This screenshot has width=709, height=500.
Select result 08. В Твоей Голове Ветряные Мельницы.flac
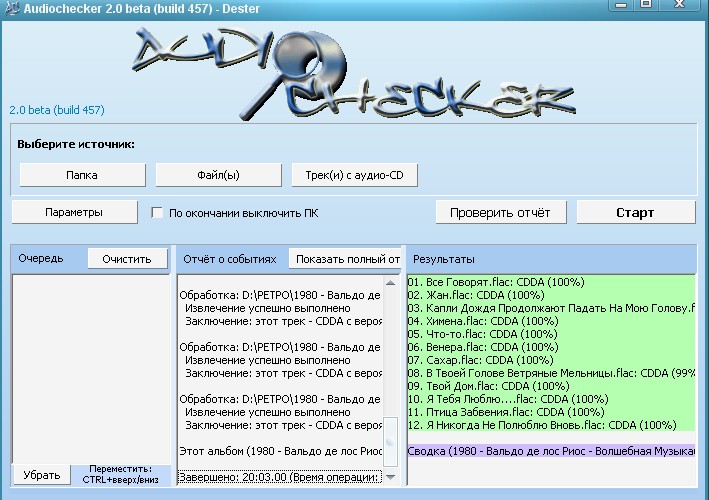click(550, 373)
